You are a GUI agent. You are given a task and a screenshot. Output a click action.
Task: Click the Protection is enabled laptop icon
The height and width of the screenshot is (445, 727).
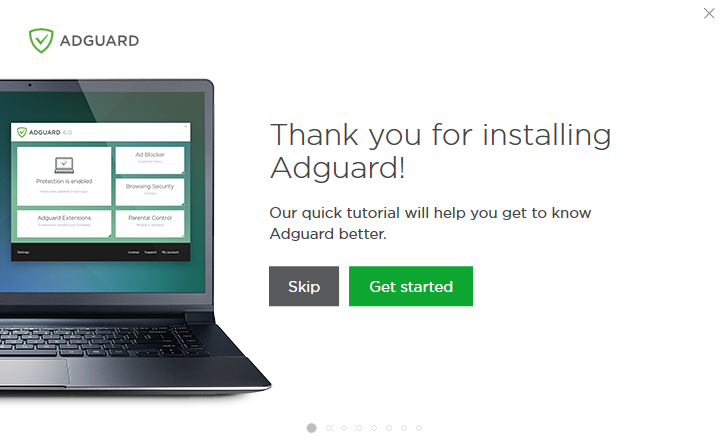[x=64, y=165]
